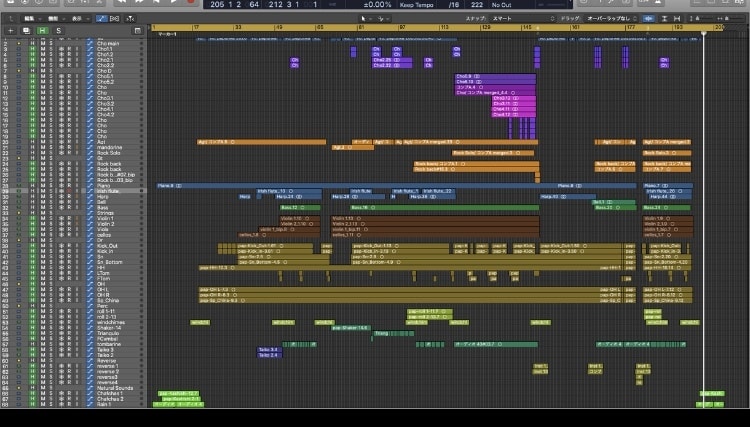Solo the Bass track
The width and height of the screenshot is (750, 427).
click(51, 208)
